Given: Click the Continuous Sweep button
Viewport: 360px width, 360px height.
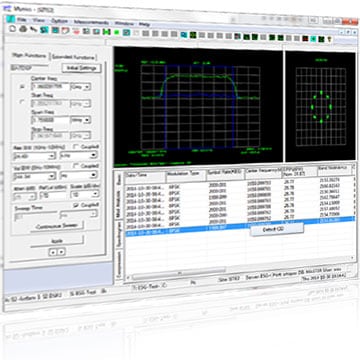Looking at the screenshot, I should (57, 226).
